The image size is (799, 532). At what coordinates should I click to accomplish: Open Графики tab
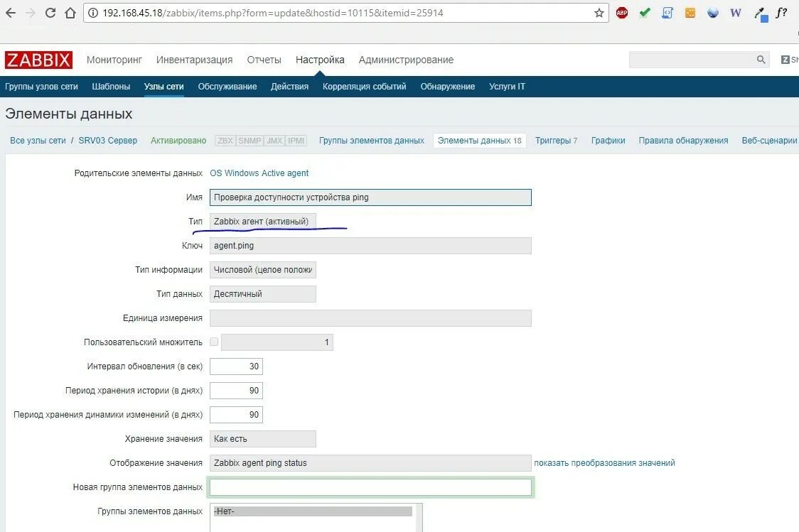coord(608,141)
